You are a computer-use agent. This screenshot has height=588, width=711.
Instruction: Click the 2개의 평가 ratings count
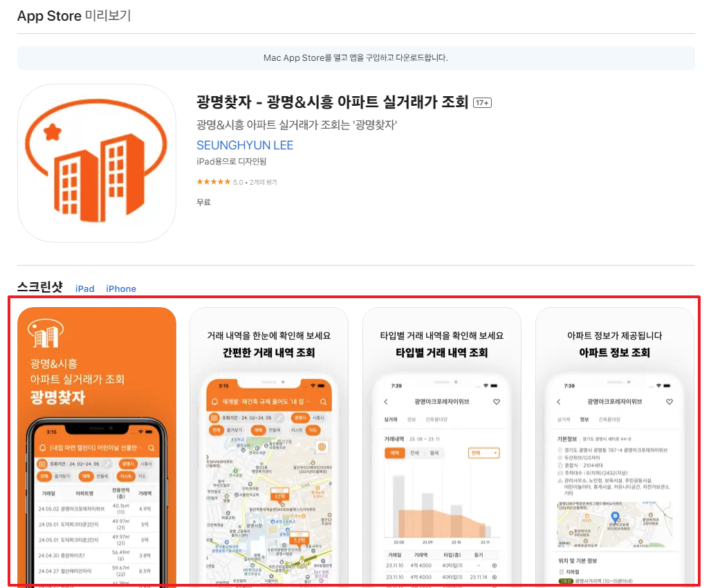263,183
